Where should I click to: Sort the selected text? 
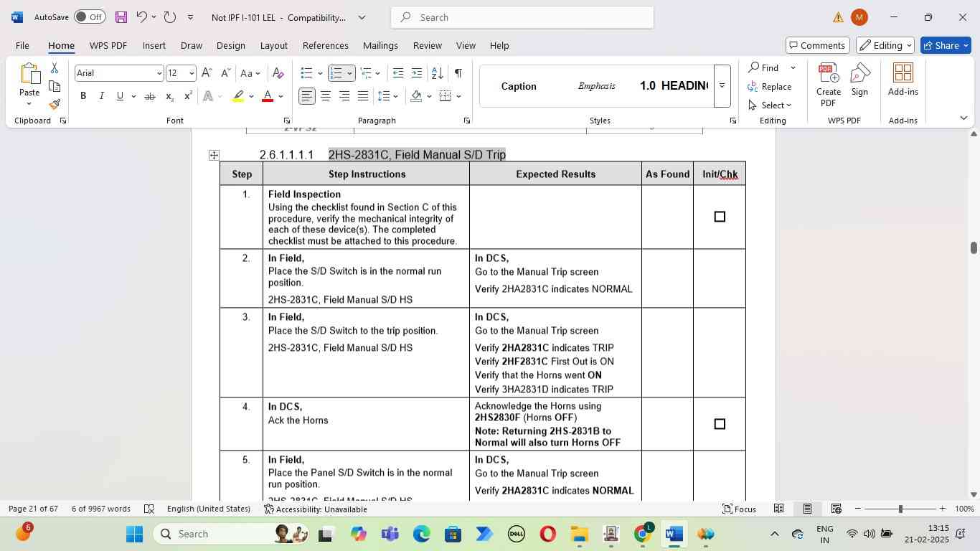point(437,73)
